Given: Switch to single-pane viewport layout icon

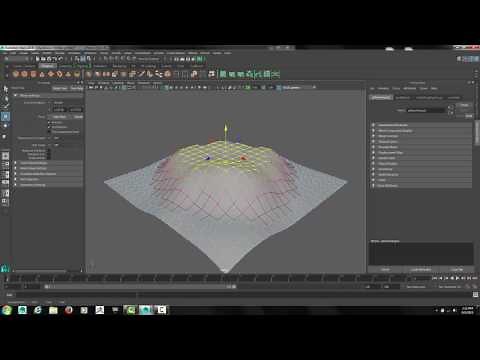Looking at the screenshot, I should click(x=5, y=156).
